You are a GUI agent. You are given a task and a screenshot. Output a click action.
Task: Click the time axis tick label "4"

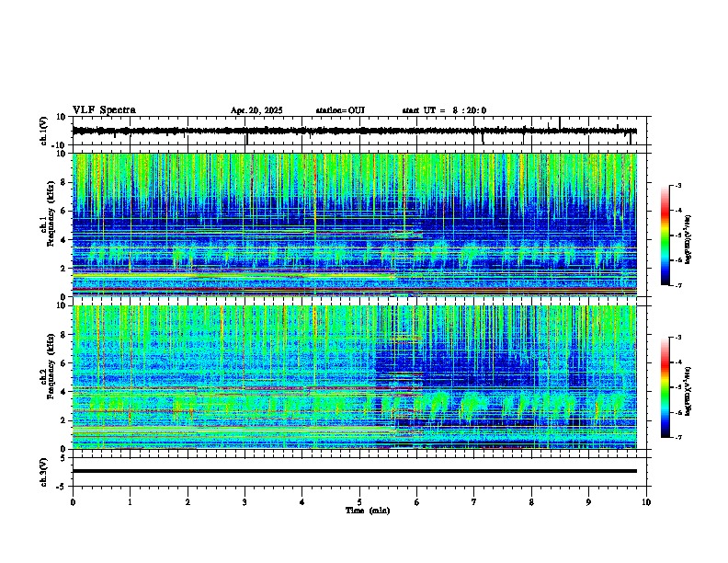302,502
